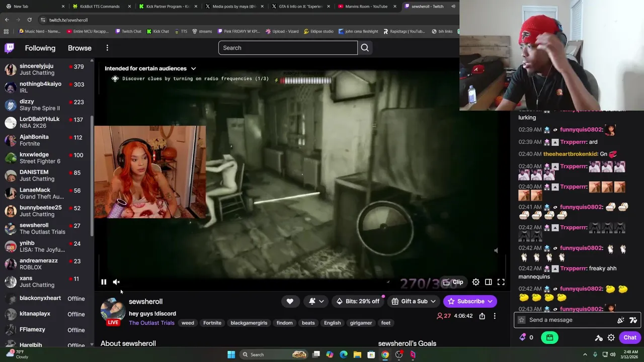644x362 pixels.
Task: Focus the Twitch Search field
Action: 288,48
